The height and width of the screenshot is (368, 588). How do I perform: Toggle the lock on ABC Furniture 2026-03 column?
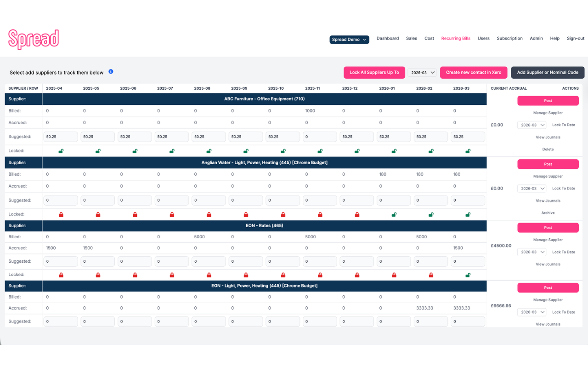coord(468,150)
